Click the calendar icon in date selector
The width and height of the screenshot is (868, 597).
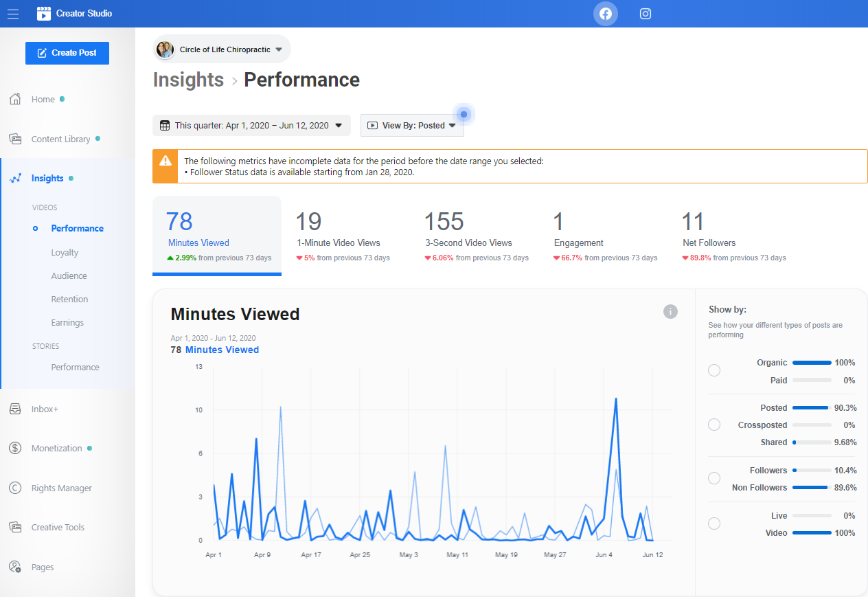[165, 125]
